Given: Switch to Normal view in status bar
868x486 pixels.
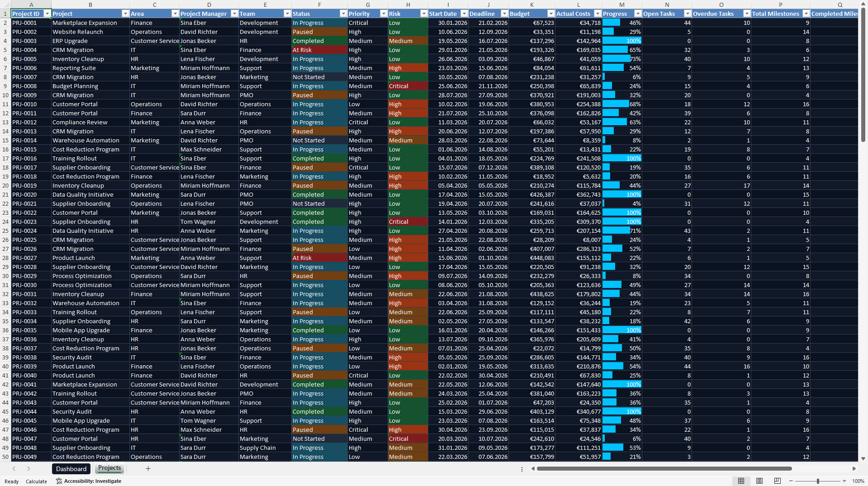Looking at the screenshot, I should (741, 481).
